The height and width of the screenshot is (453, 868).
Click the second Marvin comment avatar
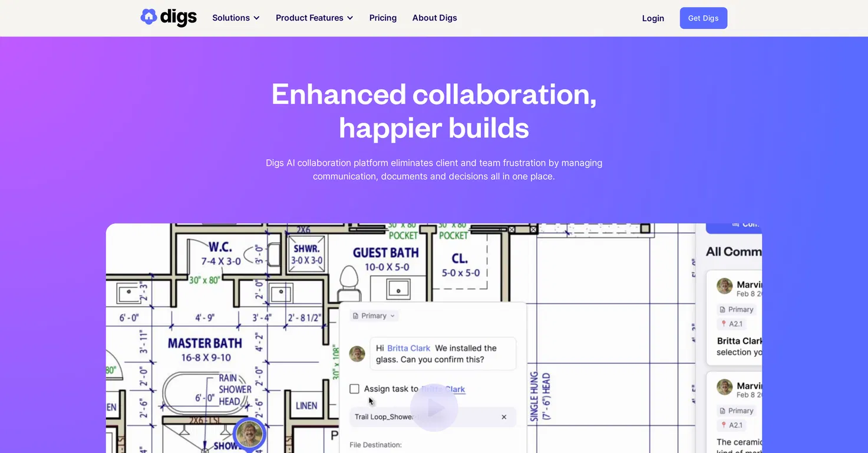point(725,388)
